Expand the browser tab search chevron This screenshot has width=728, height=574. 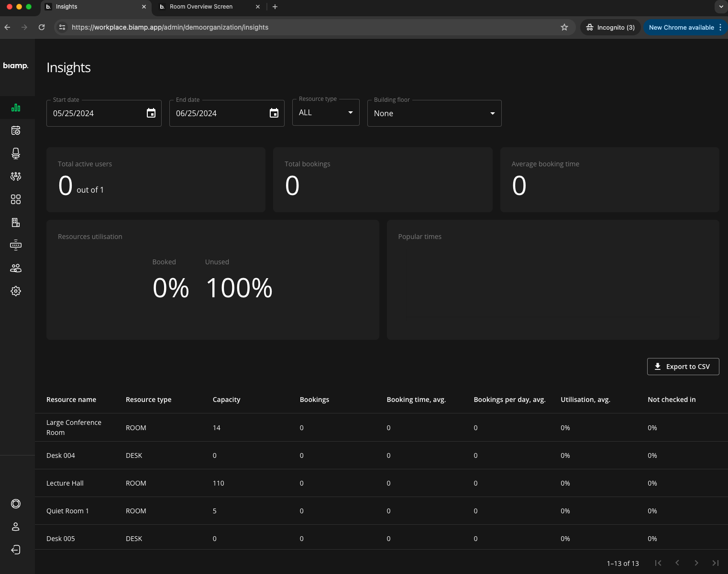pyautogui.click(x=721, y=7)
